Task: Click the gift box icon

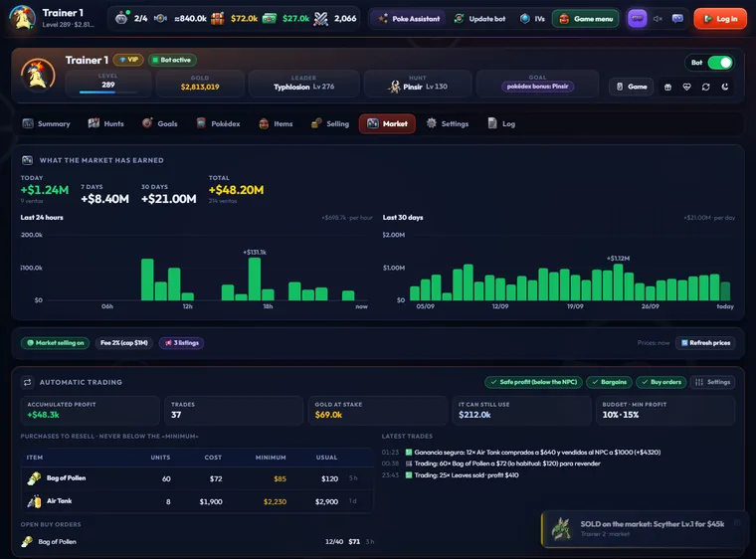Action: [667, 87]
